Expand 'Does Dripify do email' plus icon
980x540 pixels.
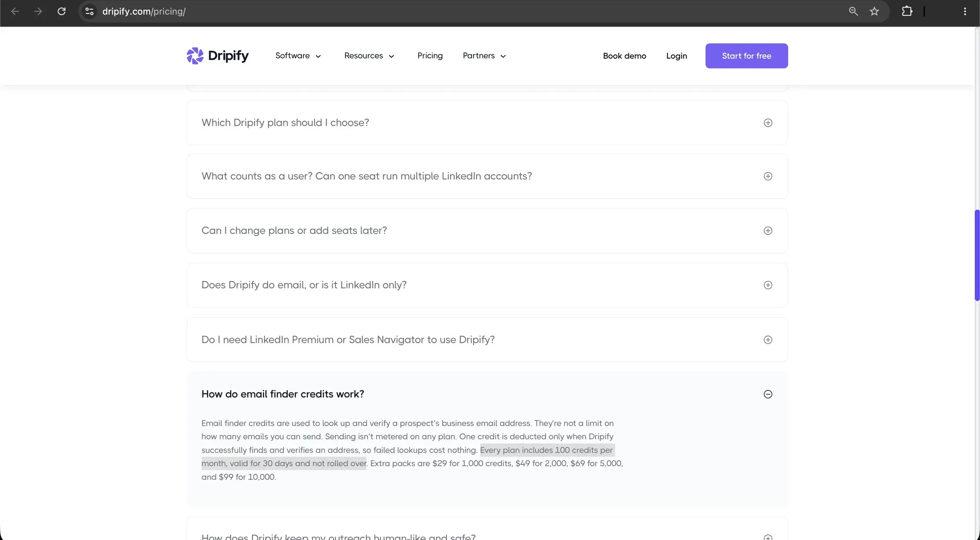pyautogui.click(x=768, y=285)
